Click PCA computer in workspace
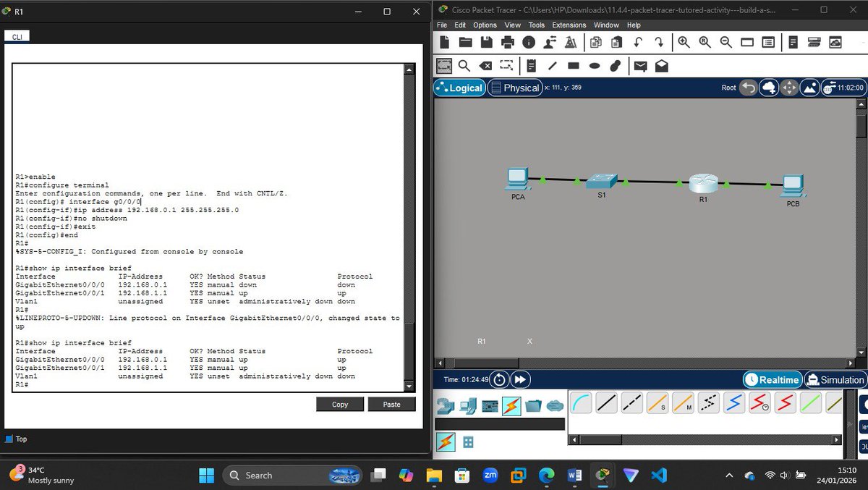The image size is (868, 490). pos(517,179)
